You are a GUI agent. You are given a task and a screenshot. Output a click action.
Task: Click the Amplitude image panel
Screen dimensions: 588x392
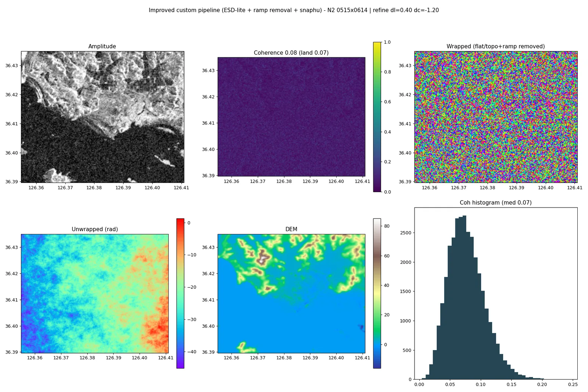coord(103,117)
